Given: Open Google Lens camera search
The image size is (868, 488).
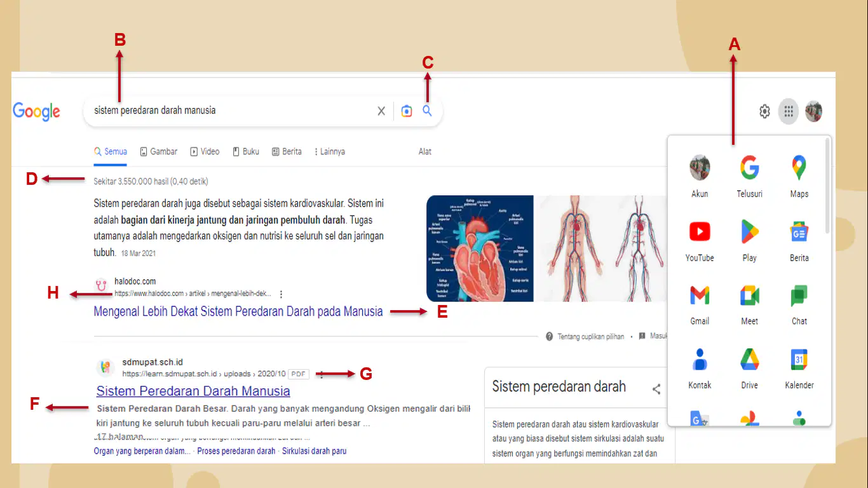Looking at the screenshot, I should click(x=407, y=111).
